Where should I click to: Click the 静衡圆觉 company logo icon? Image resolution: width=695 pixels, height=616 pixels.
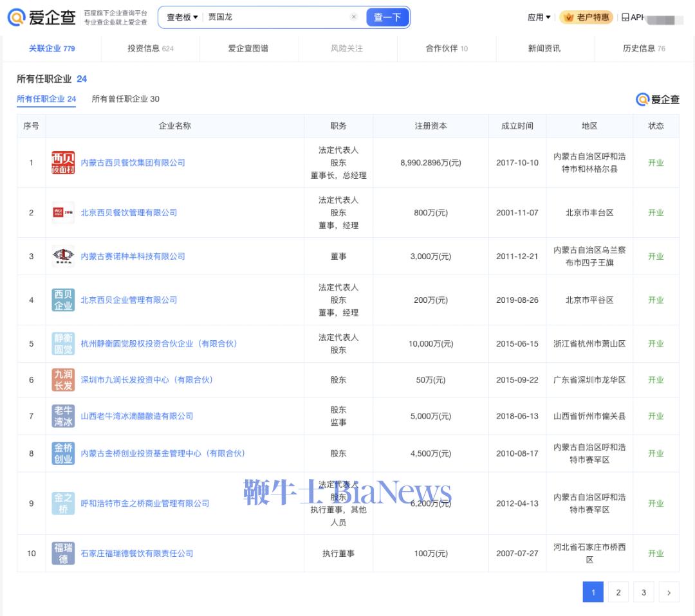click(63, 343)
